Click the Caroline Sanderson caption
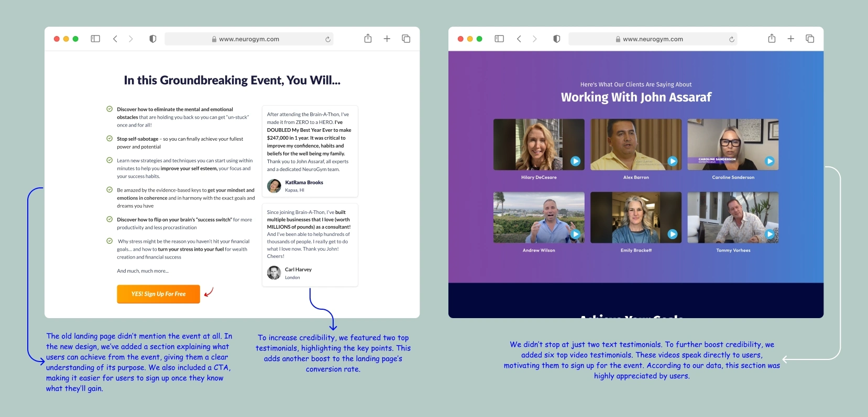Viewport: 868px width, 417px height. click(x=733, y=177)
